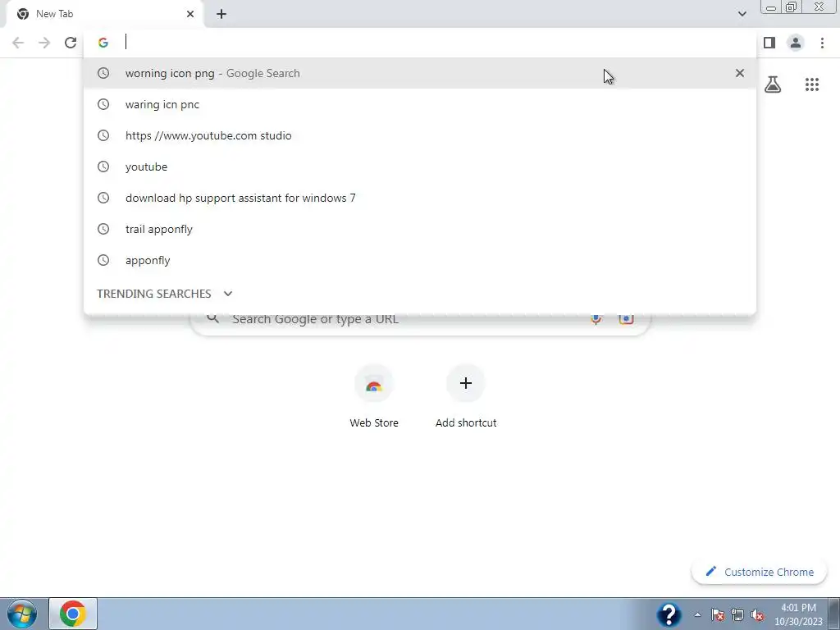Open the Windows Start button
Image resolution: width=840 pixels, height=630 pixels.
pyautogui.click(x=22, y=614)
